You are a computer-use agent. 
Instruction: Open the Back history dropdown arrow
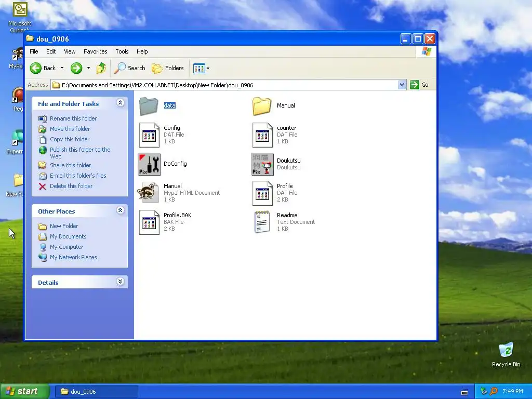click(x=62, y=68)
